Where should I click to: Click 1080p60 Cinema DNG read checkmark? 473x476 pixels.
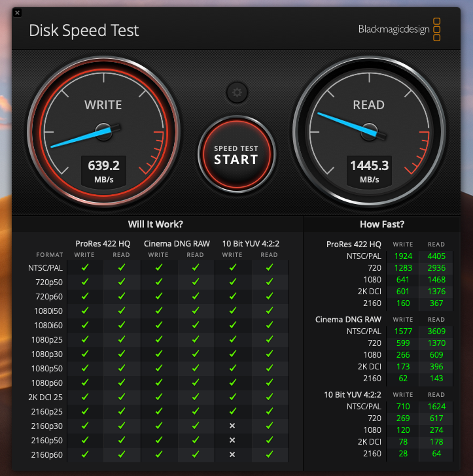(196, 382)
